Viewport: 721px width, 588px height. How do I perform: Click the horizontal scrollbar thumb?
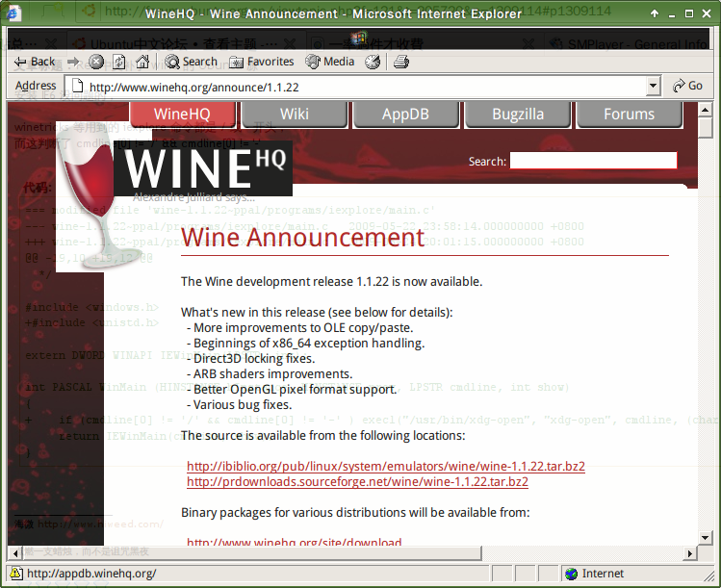click(251, 553)
